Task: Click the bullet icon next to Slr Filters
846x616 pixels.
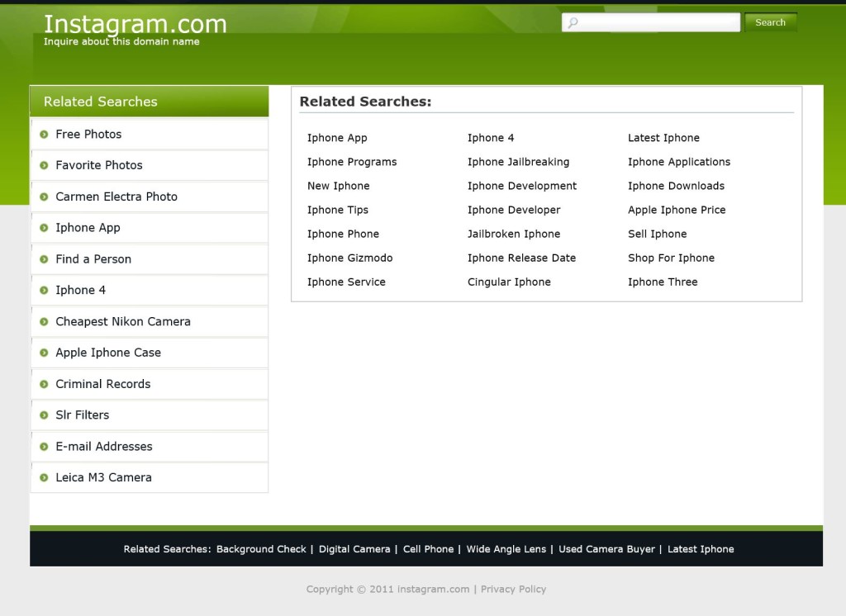Action: (x=45, y=415)
